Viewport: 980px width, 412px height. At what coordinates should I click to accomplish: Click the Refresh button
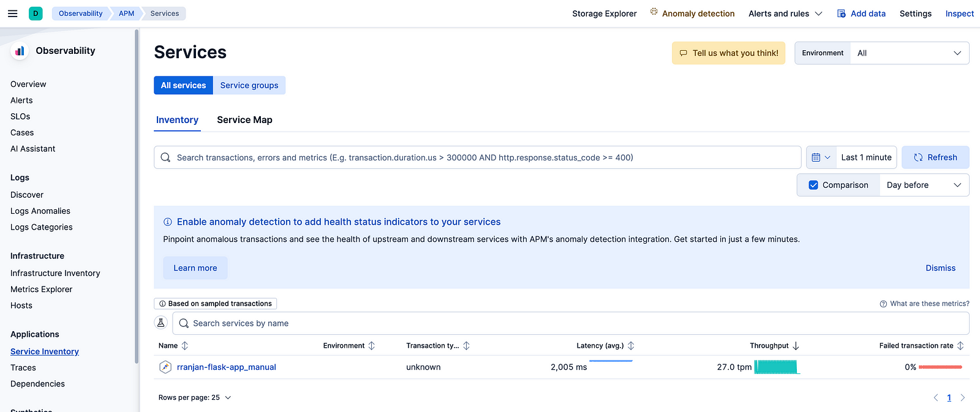pos(935,157)
